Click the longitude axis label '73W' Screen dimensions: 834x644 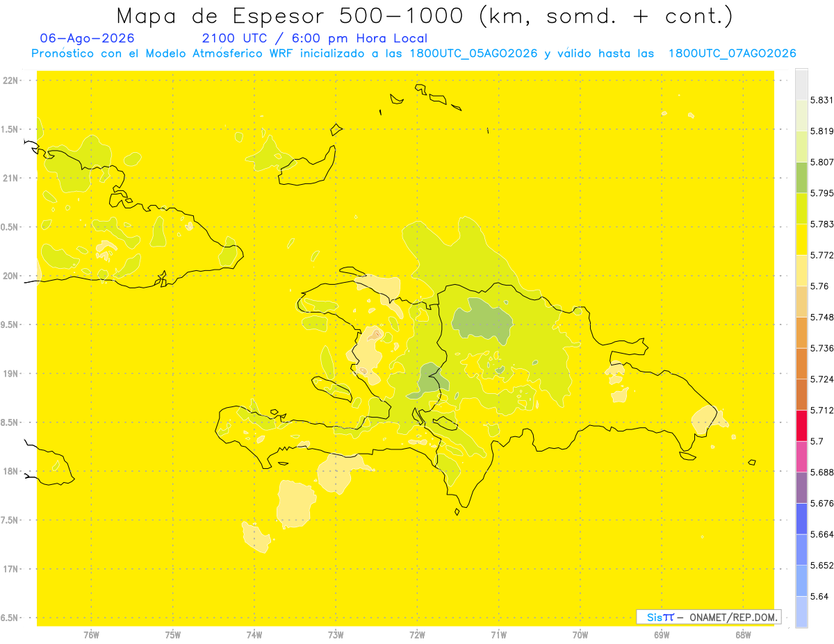pyautogui.click(x=336, y=635)
